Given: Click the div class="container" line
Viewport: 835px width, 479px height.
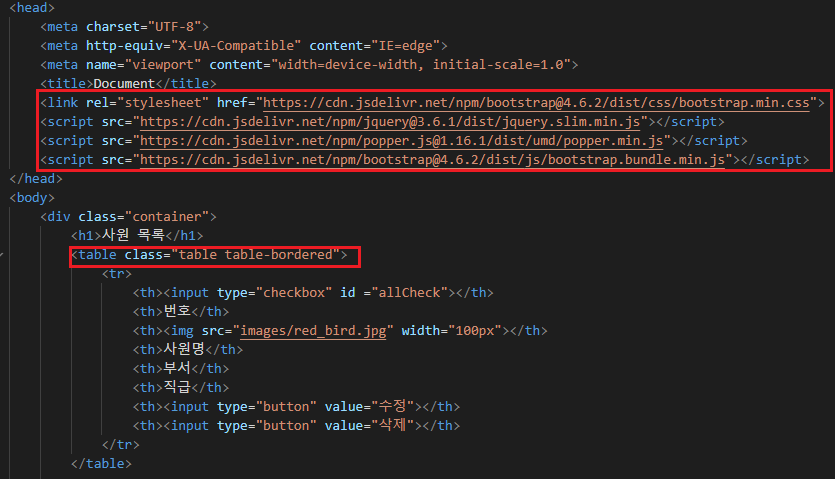Looking at the screenshot, I should (x=128, y=216).
